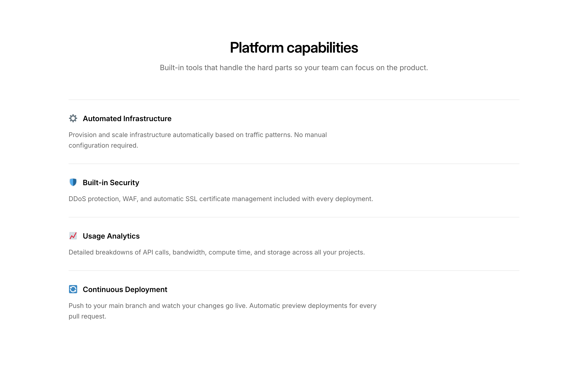Open the Continuous Deployment heading
This screenshot has height=374, width=588.
click(x=125, y=289)
